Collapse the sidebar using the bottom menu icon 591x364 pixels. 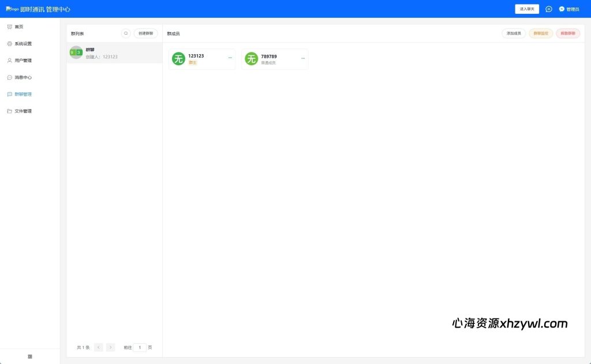[x=30, y=357]
